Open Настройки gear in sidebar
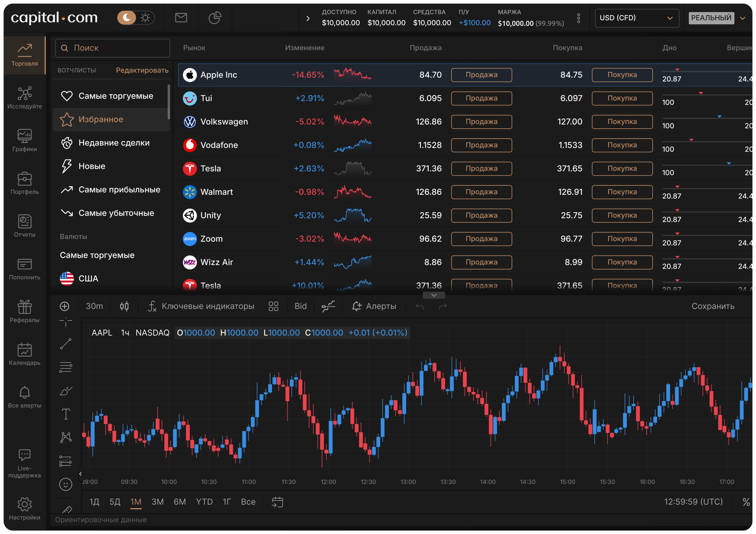 (25, 508)
